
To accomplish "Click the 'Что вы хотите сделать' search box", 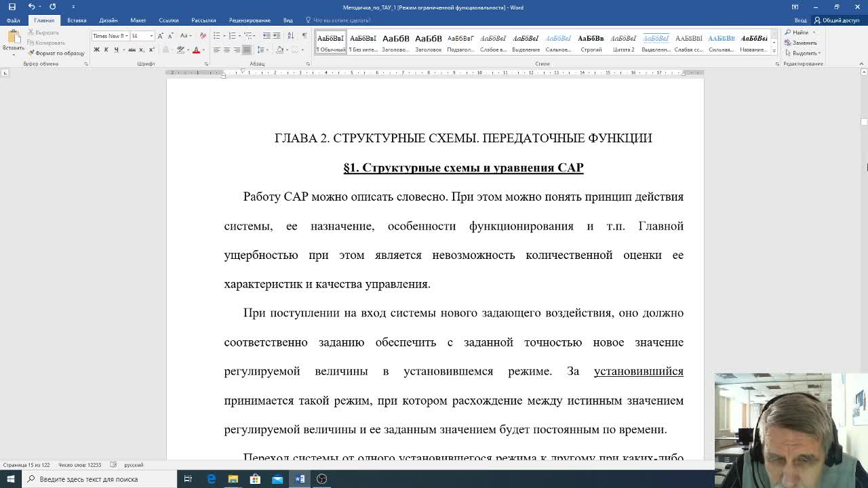I will click(x=338, y=20).
